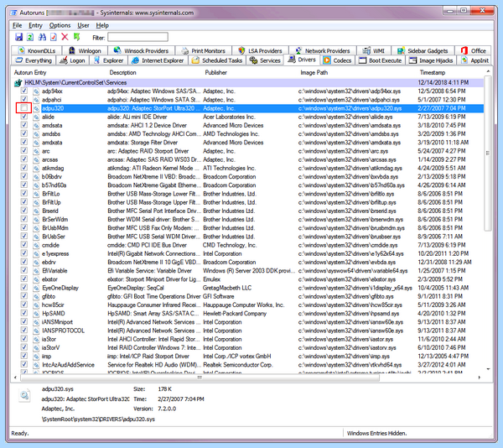Switch to the Internet Explorer tab
Image resolution: width=503 pixels, height=448 pixels.
point(158,60)
